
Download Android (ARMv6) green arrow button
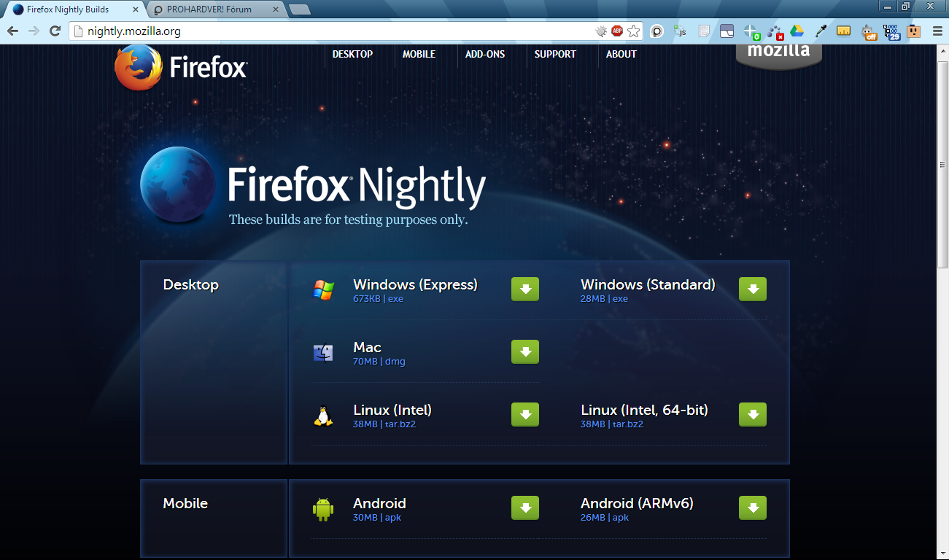point(753,507)
